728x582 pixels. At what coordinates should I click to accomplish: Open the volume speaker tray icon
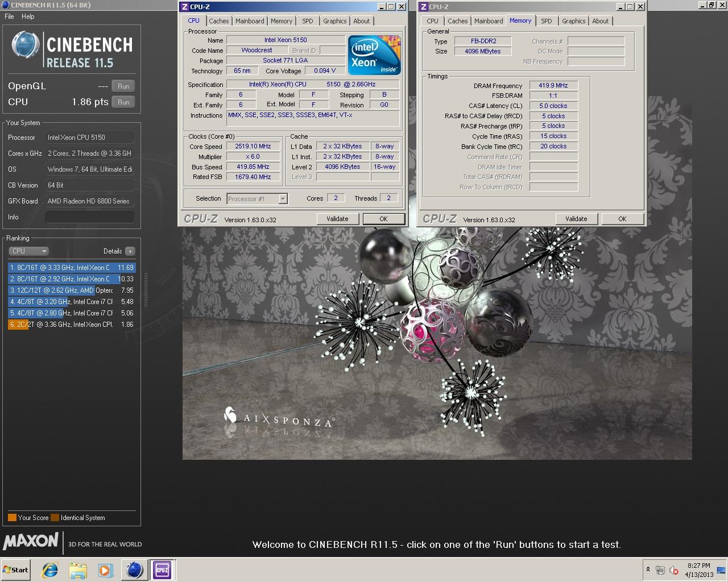pos(674,570)
